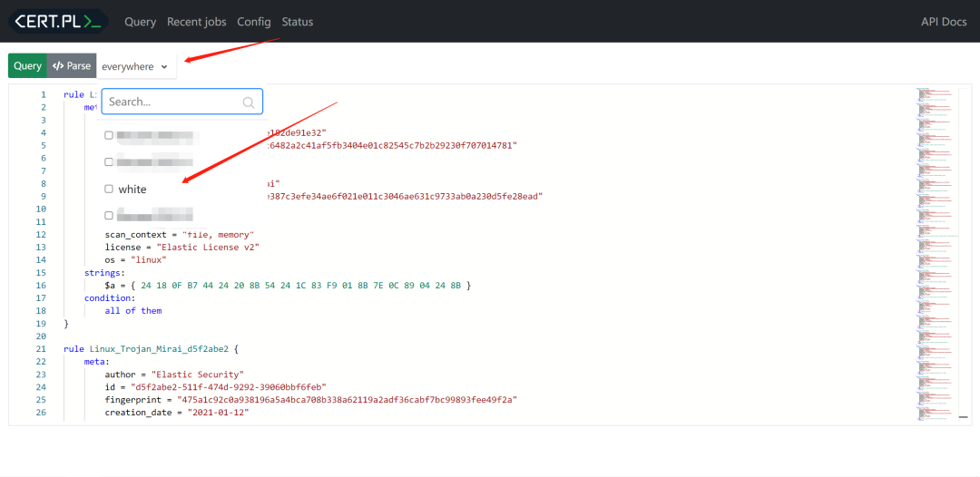Click the meta: keyword on line 22
Screen dimensions: 980x477
97,362
